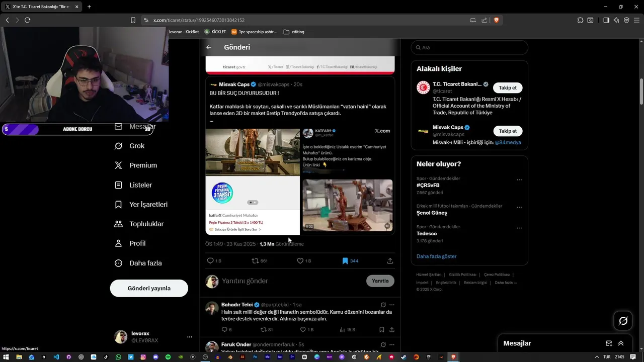Bookmark Bahadır Telci's reply
The height and width of the screenshot is (362, 644).
coord(381,330)
